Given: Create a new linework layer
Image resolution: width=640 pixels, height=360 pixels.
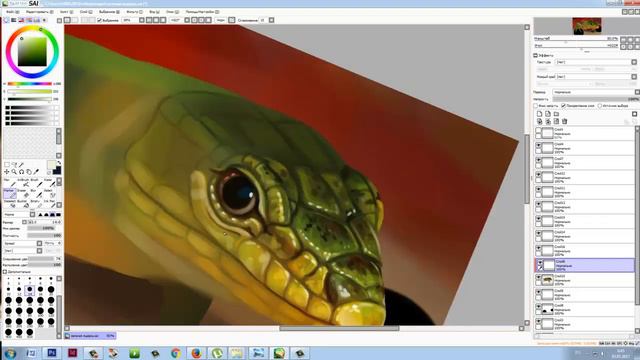Looking at the screenshot, I should pos(548,114).
